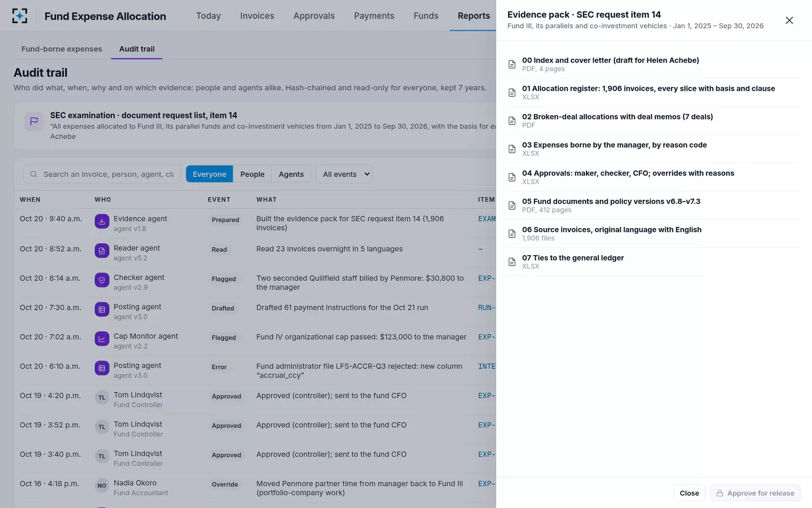Click the Cap Monitor agent chart icon
This screenshot has width=812, height=508.
coord(102,339)
